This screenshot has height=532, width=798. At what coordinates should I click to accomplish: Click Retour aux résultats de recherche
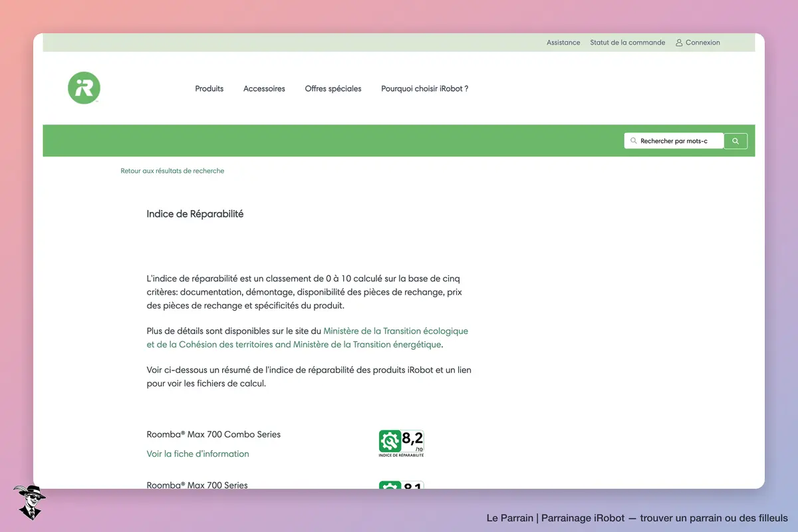click(x=172, y=171)
